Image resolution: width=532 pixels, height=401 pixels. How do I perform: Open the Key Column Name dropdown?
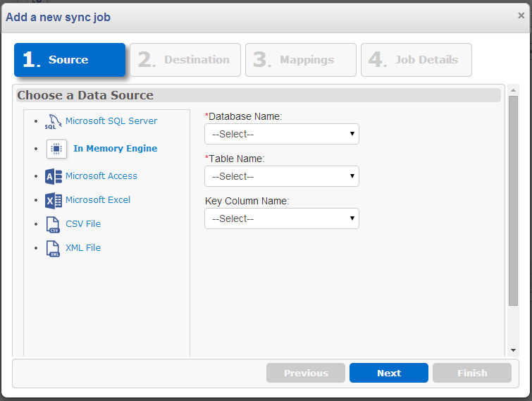[x=282, y=218]
